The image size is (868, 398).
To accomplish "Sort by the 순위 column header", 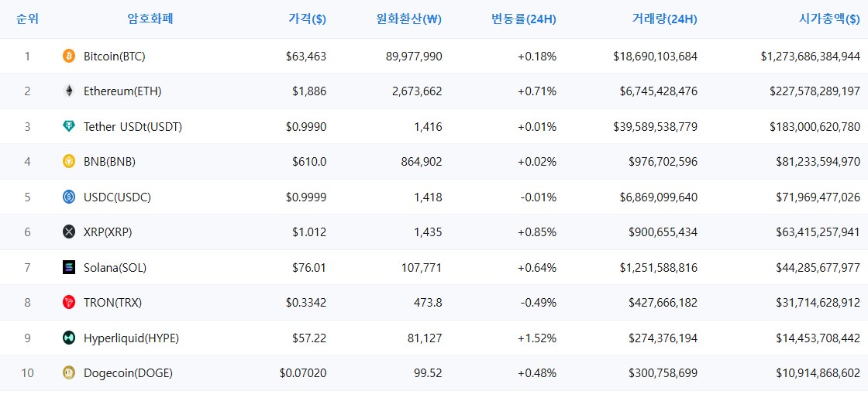I will point(28,19).
